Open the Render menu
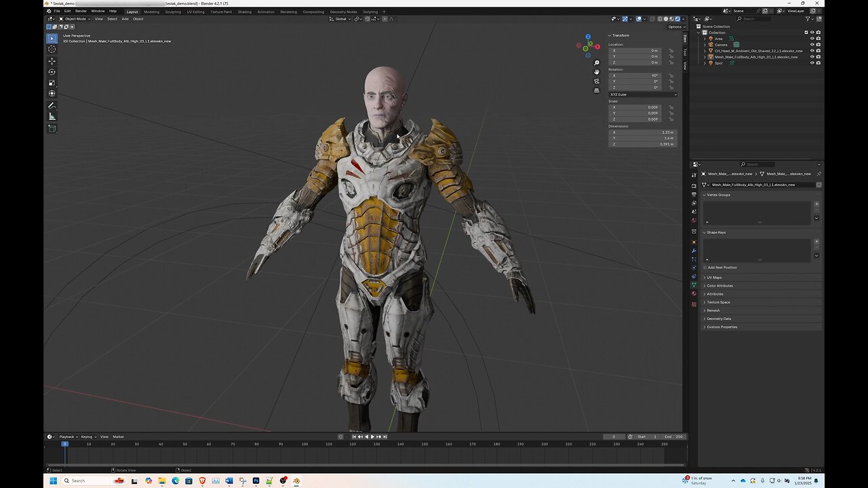This screenshot has height=488, width=868. 81,11
